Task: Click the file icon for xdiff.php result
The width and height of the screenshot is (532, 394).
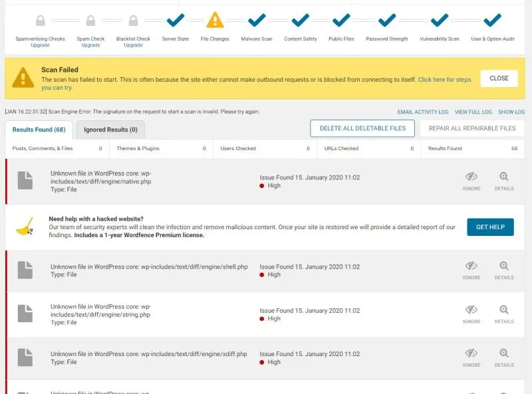Action: [25, 357]
